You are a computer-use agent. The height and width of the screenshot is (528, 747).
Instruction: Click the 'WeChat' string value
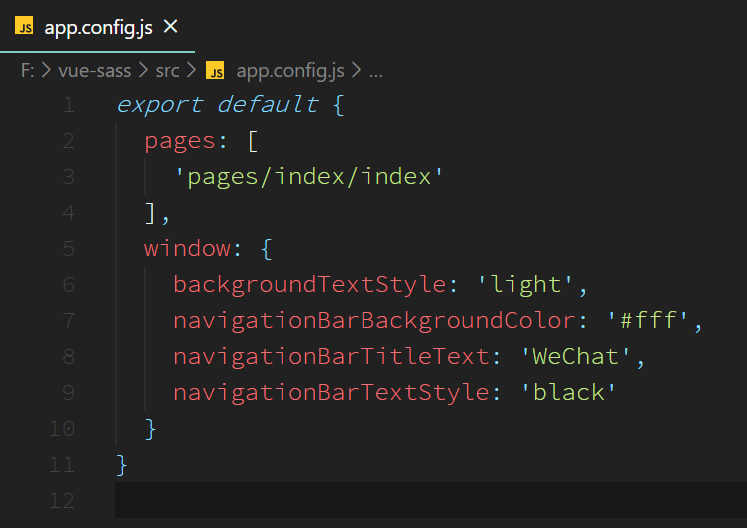[x=575, y=357]
